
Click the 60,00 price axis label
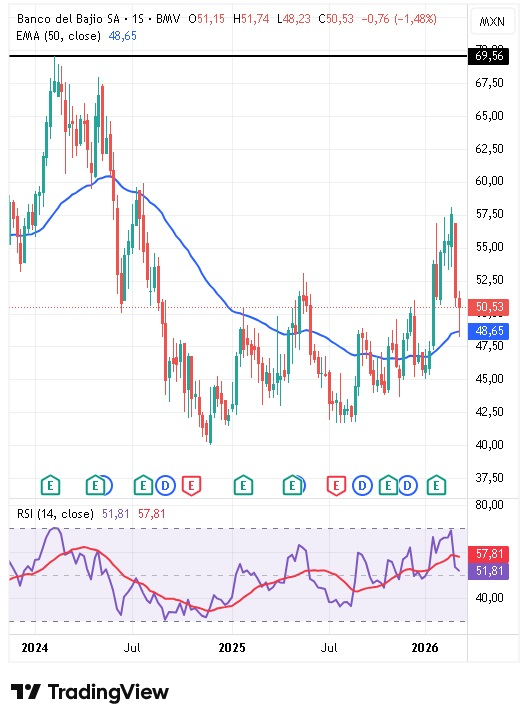489,181
